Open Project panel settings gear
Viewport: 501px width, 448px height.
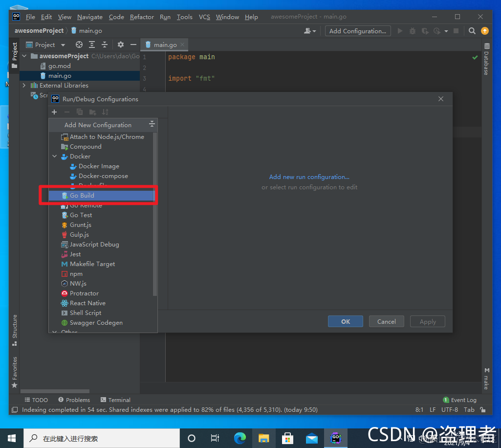pyautogui.click(x=120, y=45)
